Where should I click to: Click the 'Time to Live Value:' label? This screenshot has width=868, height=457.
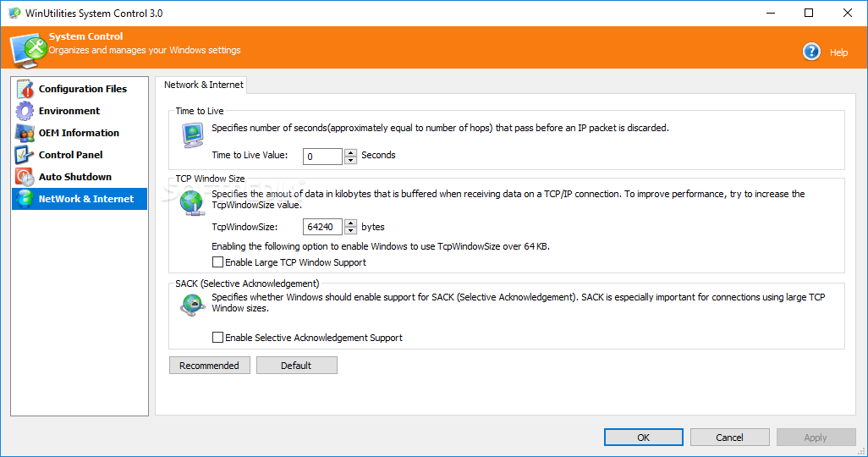[x=250, y=155]
